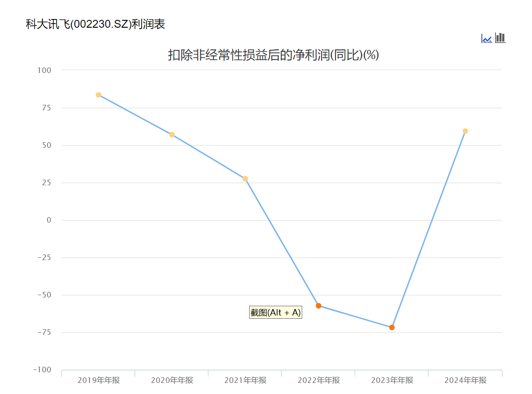Click the 2020年年报 axis label
Screen dimensions: 532x394
(172, 380)
